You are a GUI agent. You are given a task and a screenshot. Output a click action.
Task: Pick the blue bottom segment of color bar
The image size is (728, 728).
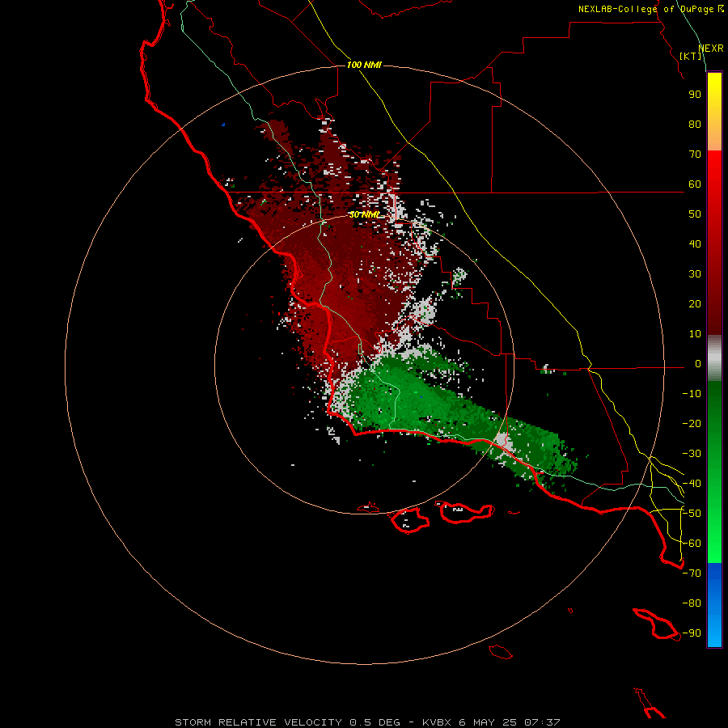point(714,605)
